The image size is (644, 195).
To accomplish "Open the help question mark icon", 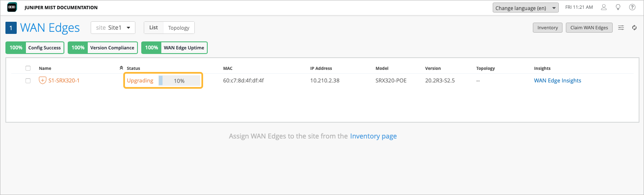I will (632, 7).
